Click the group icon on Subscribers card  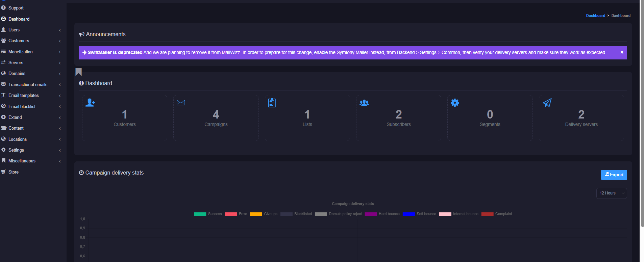364,103
